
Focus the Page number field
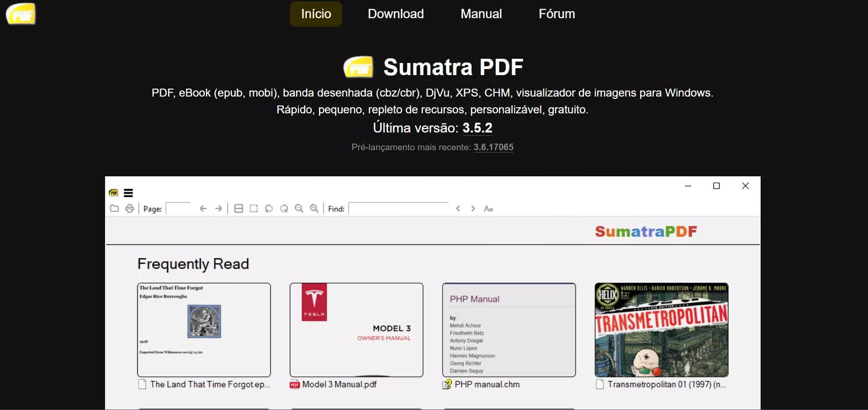pyautogui.click(x=178, y=208)
